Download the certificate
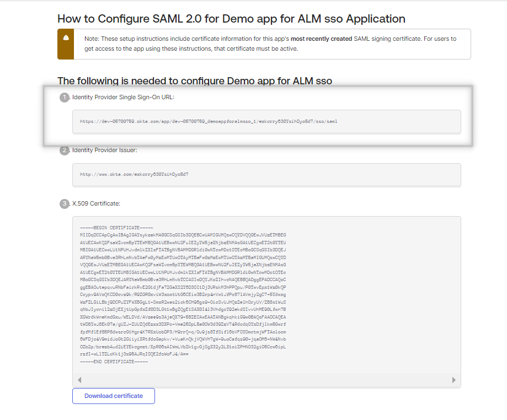The image size is (507, 420). click(114, 396)
